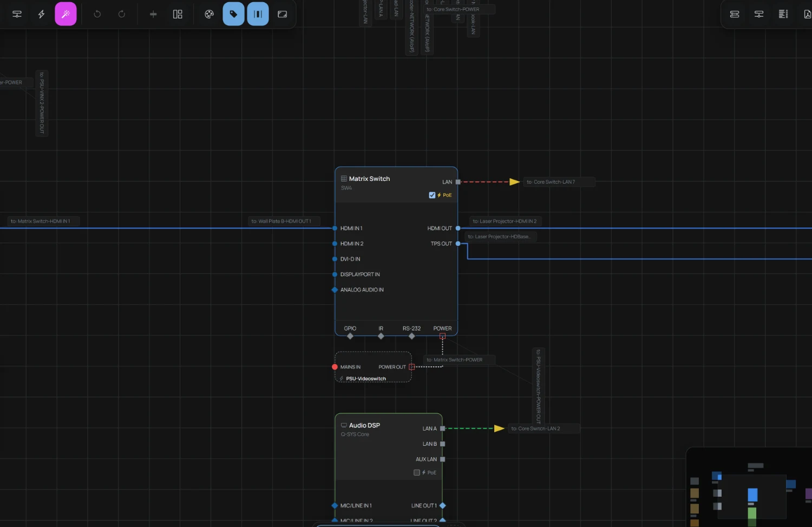
Task: Click the AUX LAN port
Action: (x=442, y=459)
